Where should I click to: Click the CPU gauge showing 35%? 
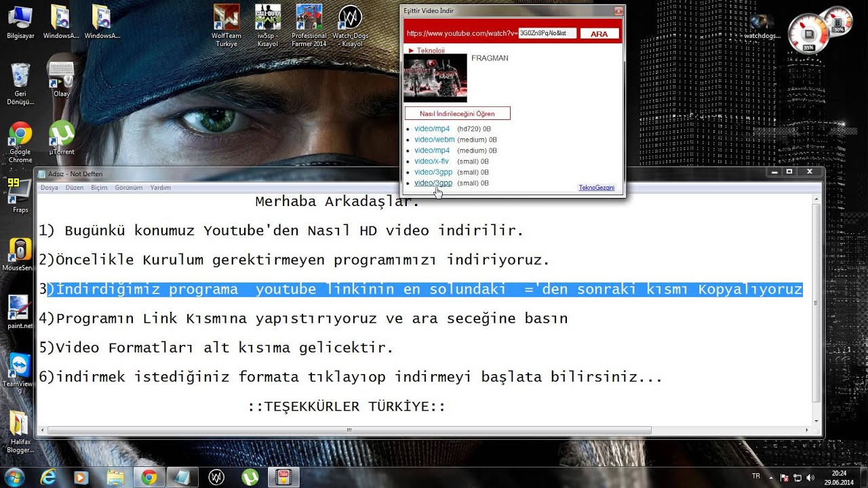[x=808, y=35]
